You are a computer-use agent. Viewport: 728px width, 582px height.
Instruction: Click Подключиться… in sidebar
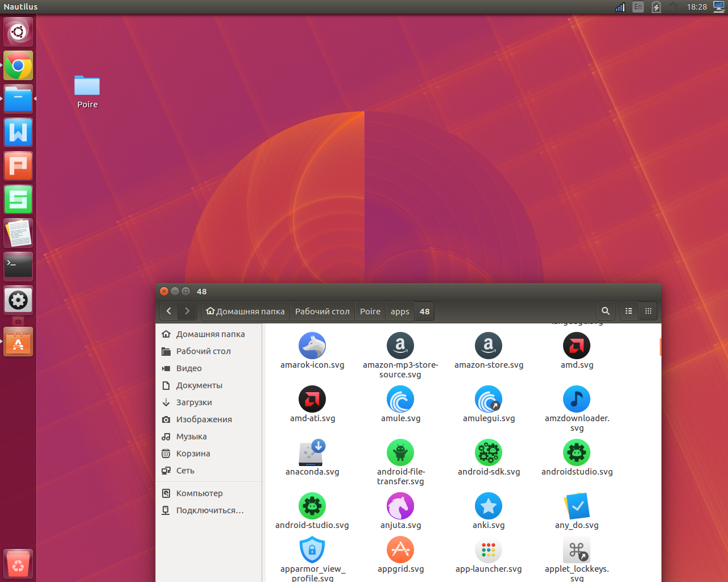[209, 510]
